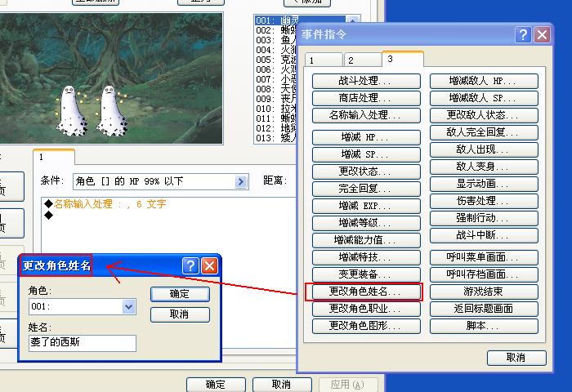This screenshot has width=572, height=392.
Task: Select troop list entry 003
Action: [276, 40]
